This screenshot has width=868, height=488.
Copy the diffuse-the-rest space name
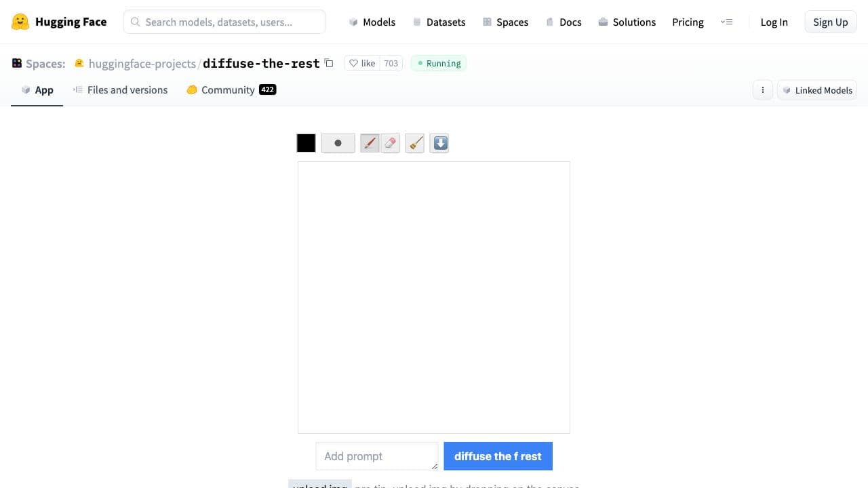(329, 62)
